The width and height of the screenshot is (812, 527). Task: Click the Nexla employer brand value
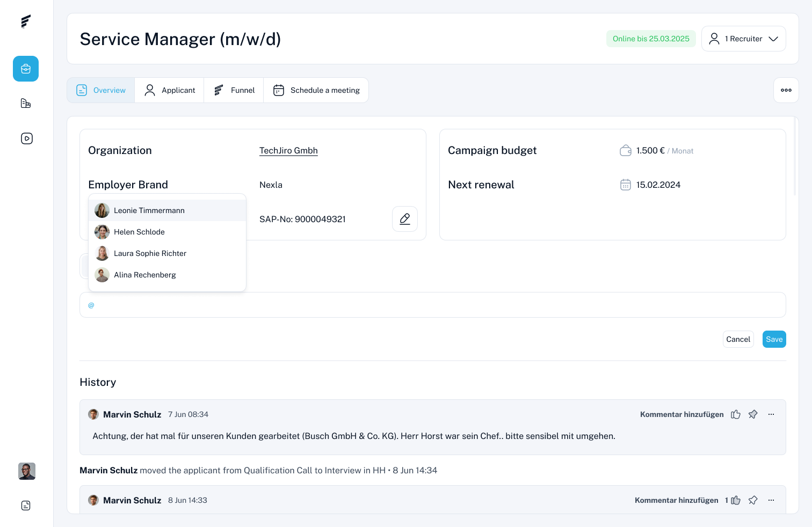(271, 185)
